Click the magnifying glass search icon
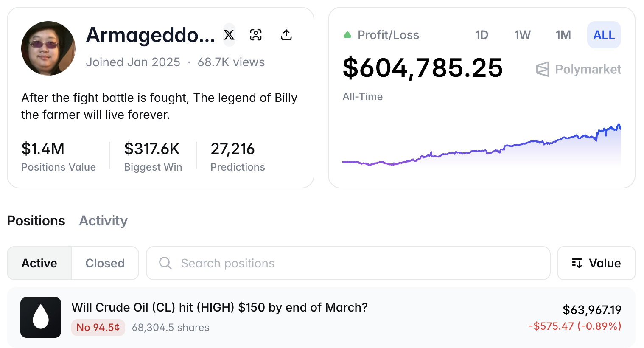 (x=165, y=263)
